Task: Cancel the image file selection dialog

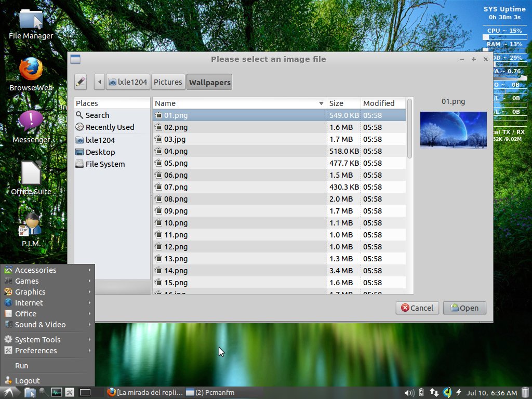Action: [x=417, y=308]
